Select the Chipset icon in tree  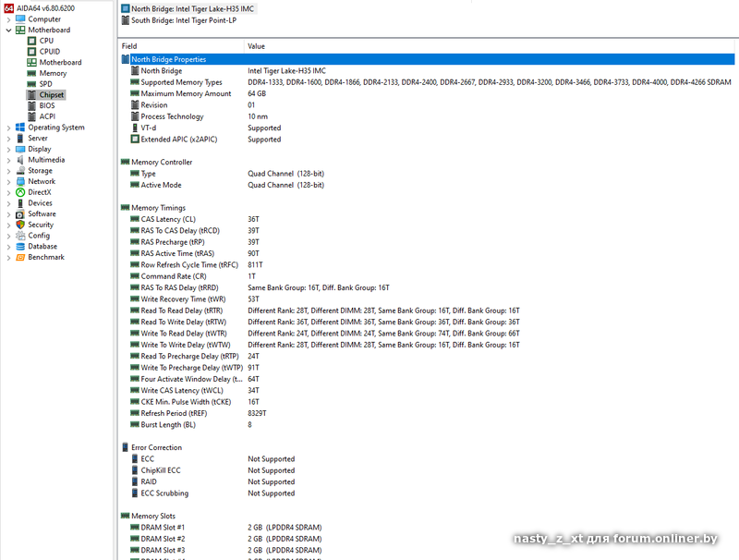pos(31,95)
